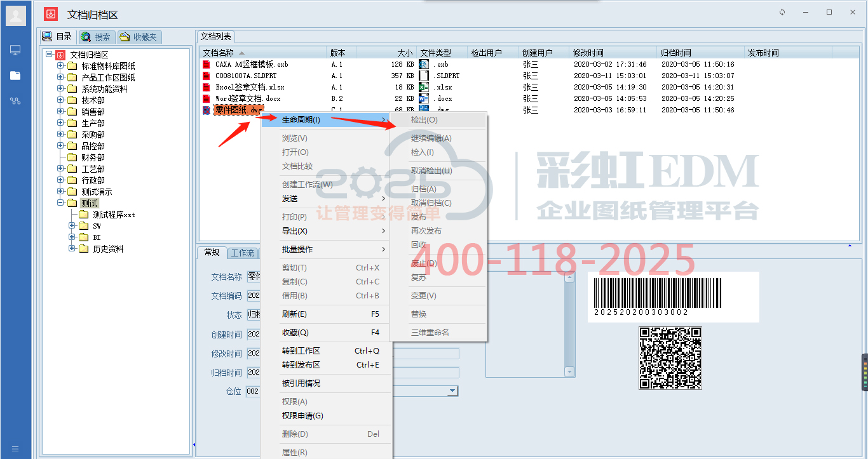The height and width of the screenshot is (459, 868).
Task: Select 归档(A) in lifecycle submenu
Action: tap(438, 189)
